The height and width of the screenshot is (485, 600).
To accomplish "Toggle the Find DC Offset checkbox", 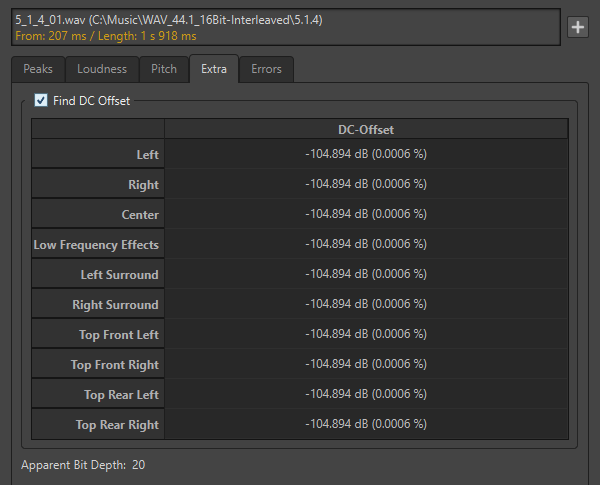I will pyautogui.click(x=41, y=100).
